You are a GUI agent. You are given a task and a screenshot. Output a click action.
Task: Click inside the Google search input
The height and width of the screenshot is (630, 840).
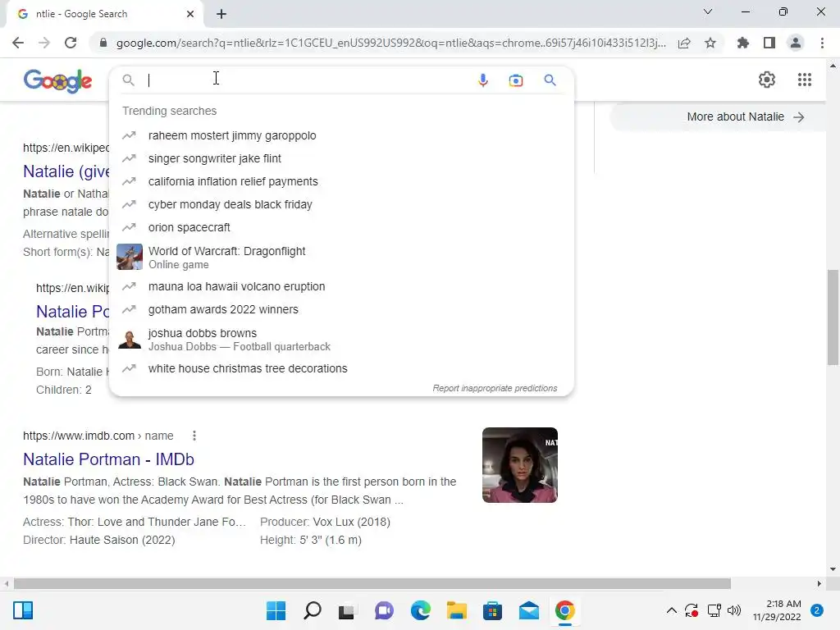tap(308, 80)
